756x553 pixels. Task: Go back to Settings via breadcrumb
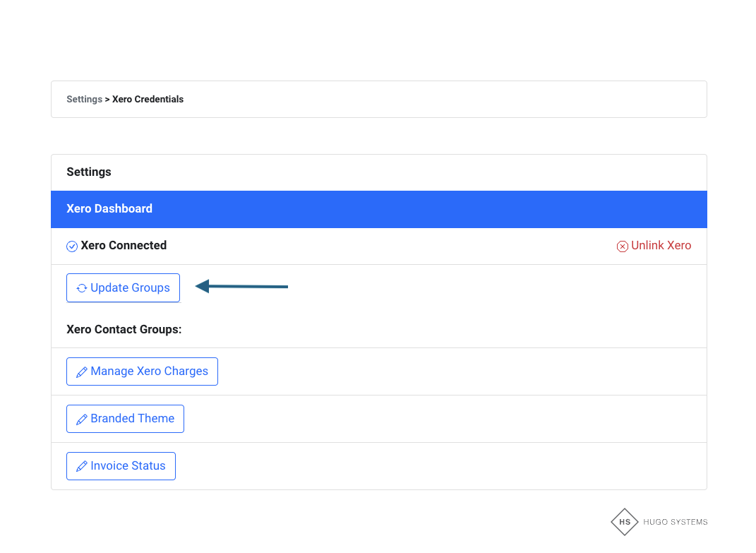pyautogui.click(x=84, y=100)
